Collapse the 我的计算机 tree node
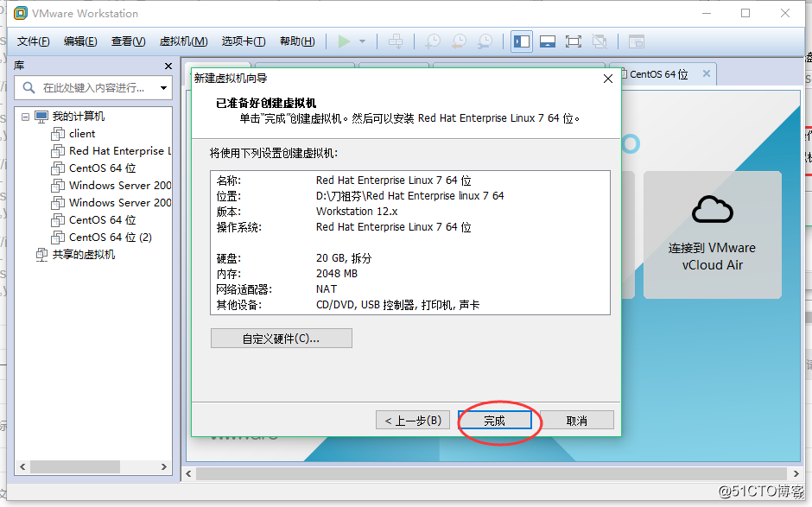Viewport: 812px width, 507px height. click(25, 117)
